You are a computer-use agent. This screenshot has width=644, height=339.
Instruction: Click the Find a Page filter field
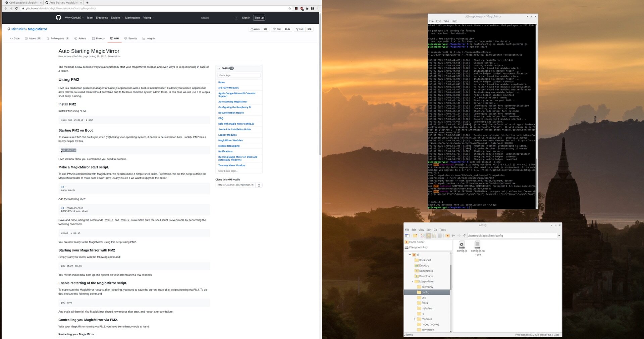pos(239,75)
